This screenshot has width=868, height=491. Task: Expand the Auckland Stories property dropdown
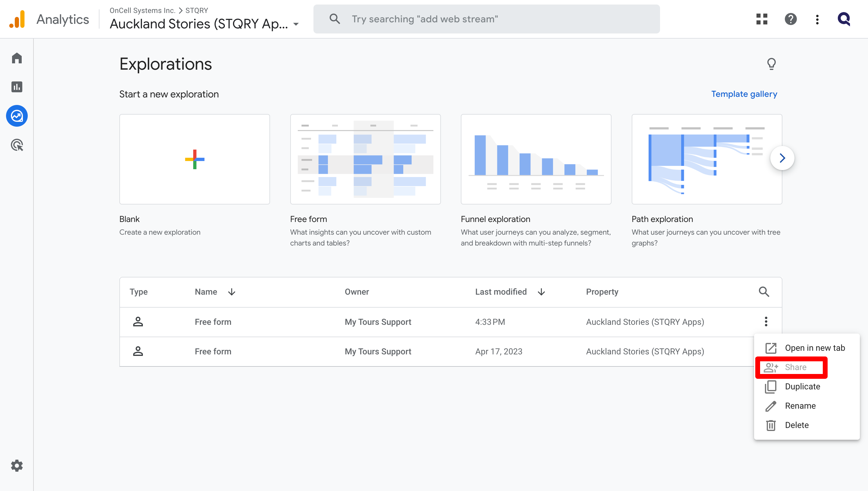coord(296,24)
